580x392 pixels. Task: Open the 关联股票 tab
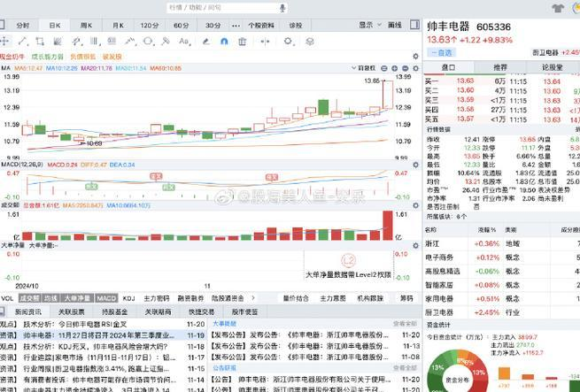tap(72, 311)
